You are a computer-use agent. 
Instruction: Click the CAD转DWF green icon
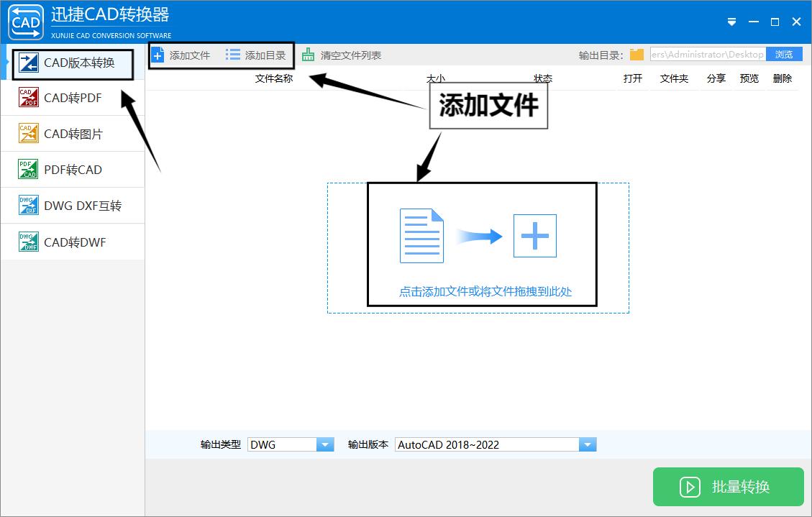coord(28,242)
